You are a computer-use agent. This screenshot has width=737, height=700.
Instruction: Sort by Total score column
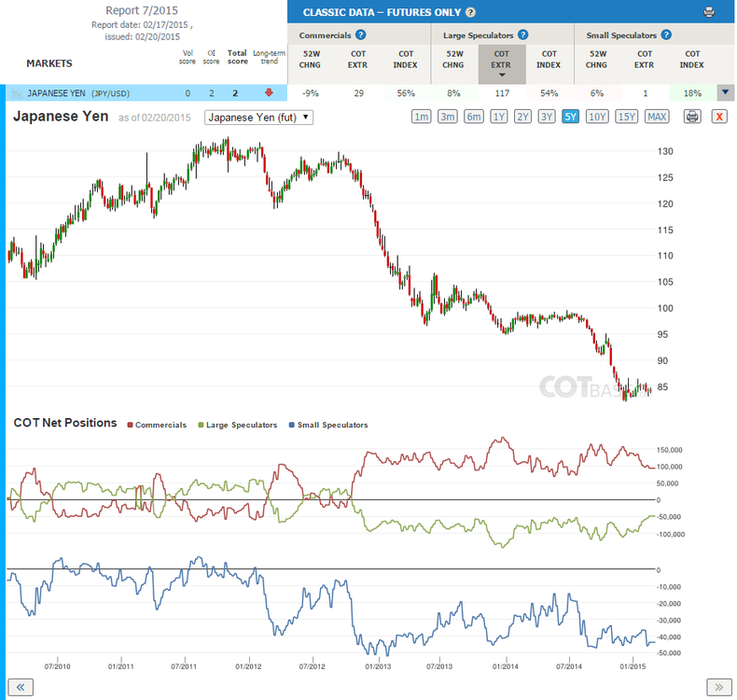point(237,57)
